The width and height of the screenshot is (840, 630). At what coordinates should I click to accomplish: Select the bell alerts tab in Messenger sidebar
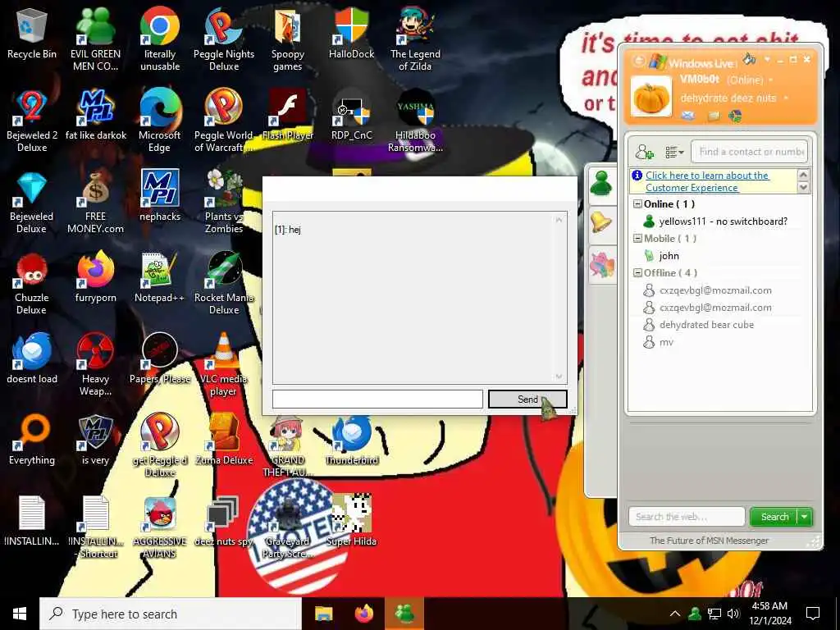[601, 221]
